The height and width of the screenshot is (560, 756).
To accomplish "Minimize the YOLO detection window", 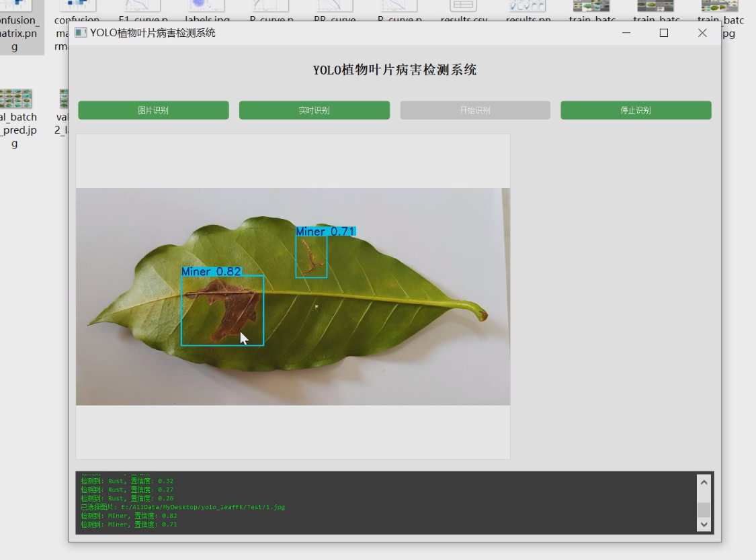I will (626, 33).
